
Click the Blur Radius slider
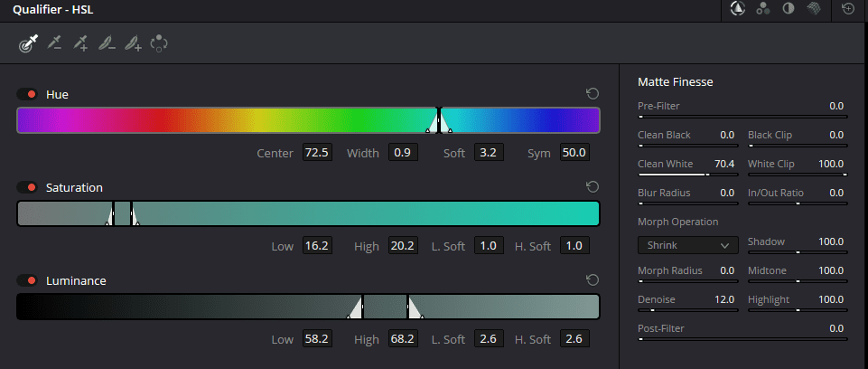(x=688, y=203)
